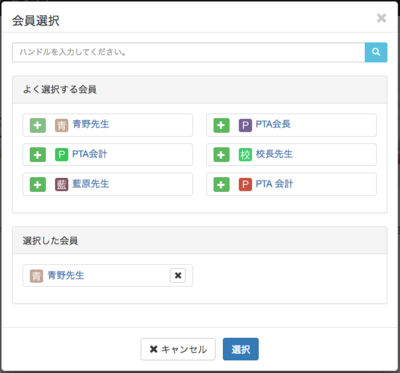
Task: Click the green 校 avatar icon
Action: pyautogui.click(x=245, y=155)
